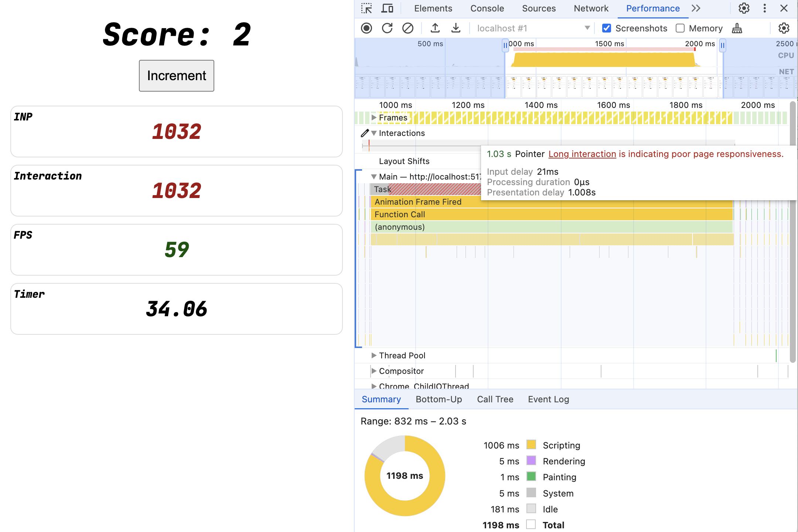The height and width of the screenshot is (532, 798).
Task: Click the download profile icon
Action: pyautogui.click(x=455, y=27)
